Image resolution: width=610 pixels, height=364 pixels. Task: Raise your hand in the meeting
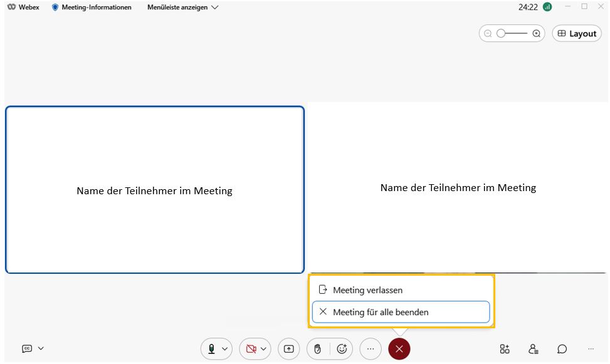(x=317, y=349)
